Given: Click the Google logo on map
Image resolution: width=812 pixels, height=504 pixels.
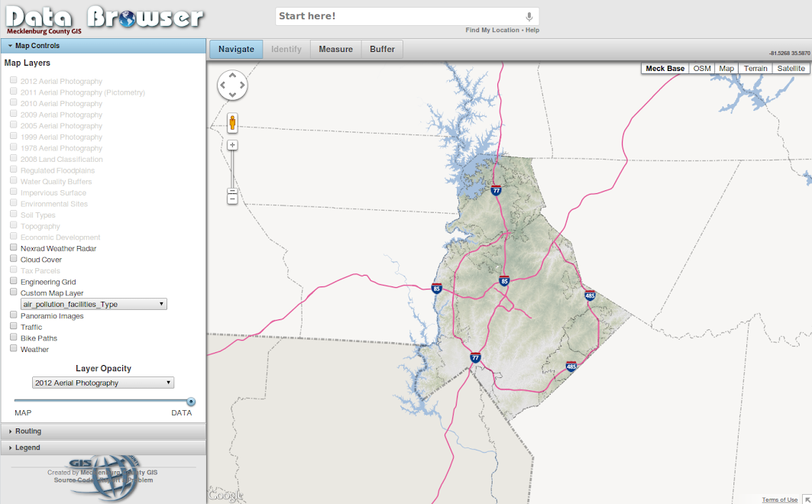Looking at the screenshot, I should pyautogui.click(x=225, y=495).
